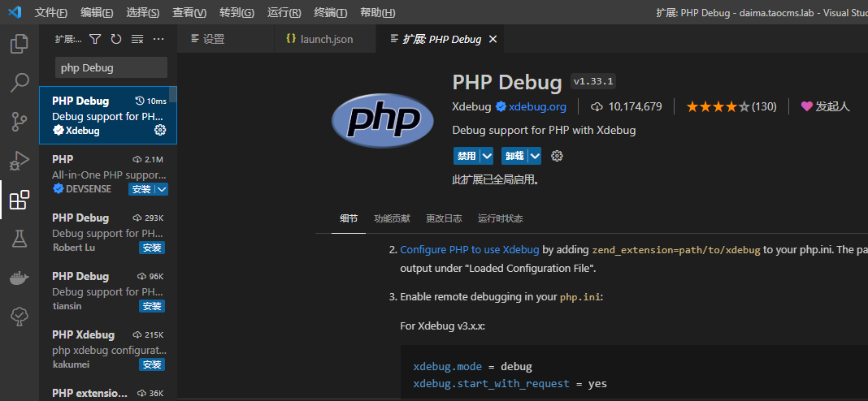Click the star rating (130)
The width and height of the screenshot is (868, 401).
tap(731, 106)
